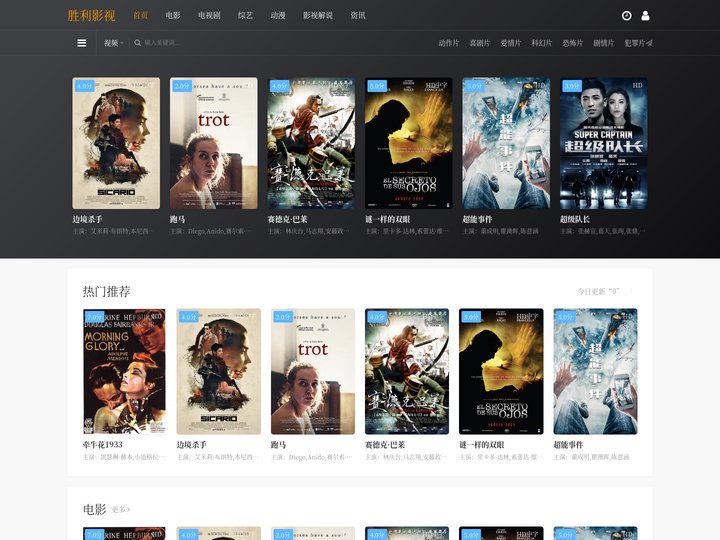Filter by 犯罪片 genre link
The image size is (720, 540).
point(636,43)
